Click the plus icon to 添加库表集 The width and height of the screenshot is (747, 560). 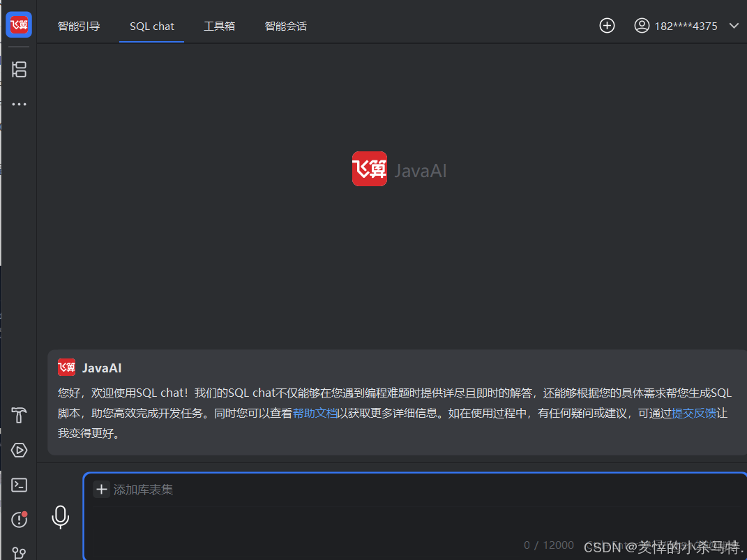[x=102, y=489]
